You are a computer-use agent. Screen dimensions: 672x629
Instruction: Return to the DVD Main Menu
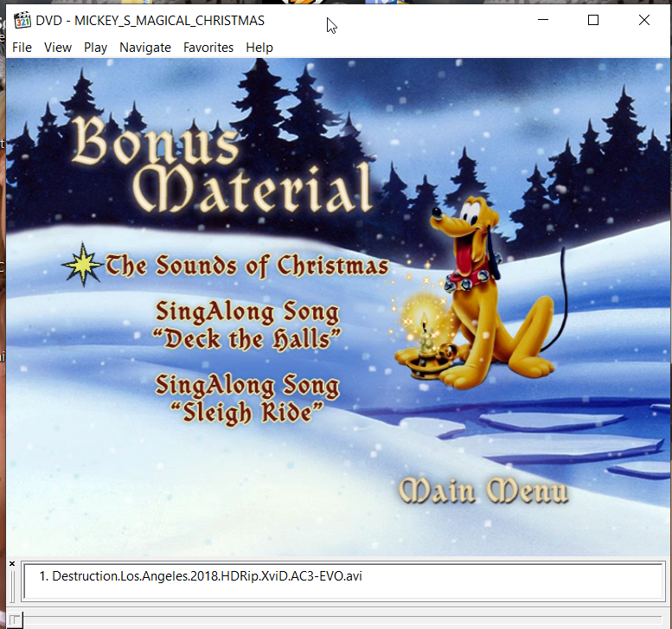click(483, 490)
